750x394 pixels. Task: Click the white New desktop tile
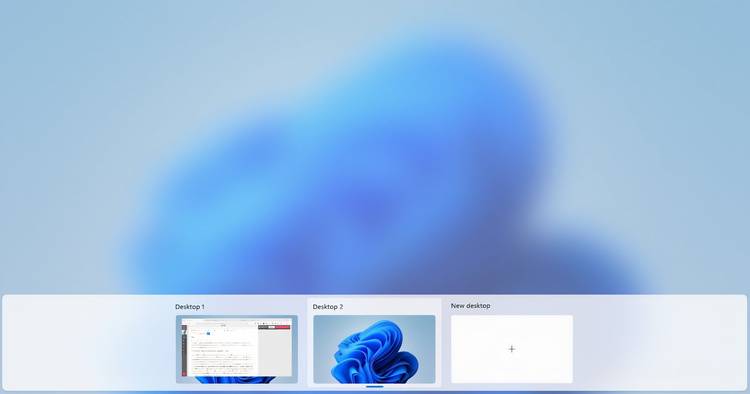pyautogui.click(x=512, y=349)
